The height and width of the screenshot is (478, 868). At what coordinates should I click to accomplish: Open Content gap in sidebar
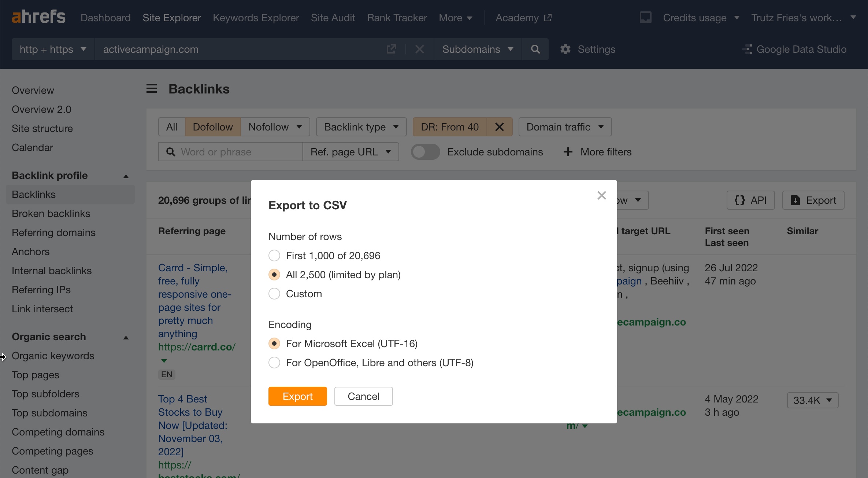click(x=40, y=470)
